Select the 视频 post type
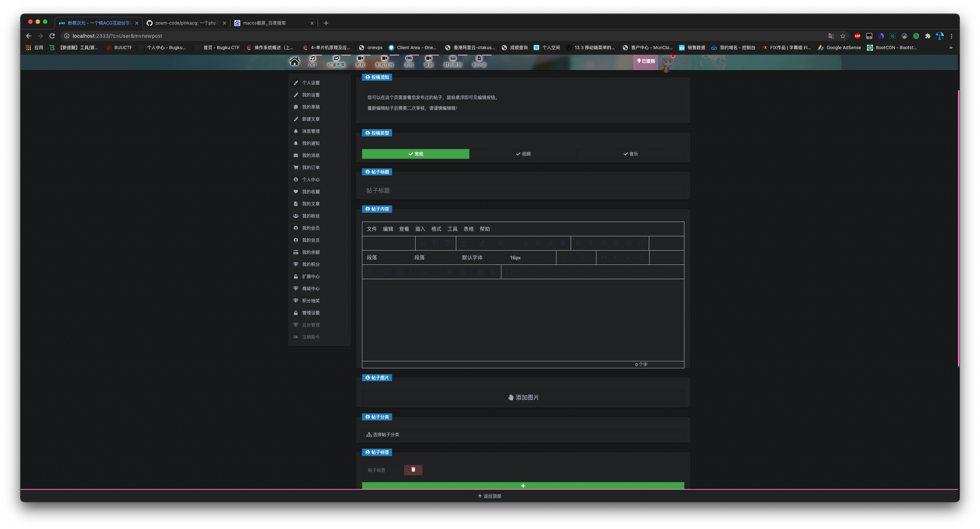The height and width of the screenshot is (529, 980). pos(523,154)
